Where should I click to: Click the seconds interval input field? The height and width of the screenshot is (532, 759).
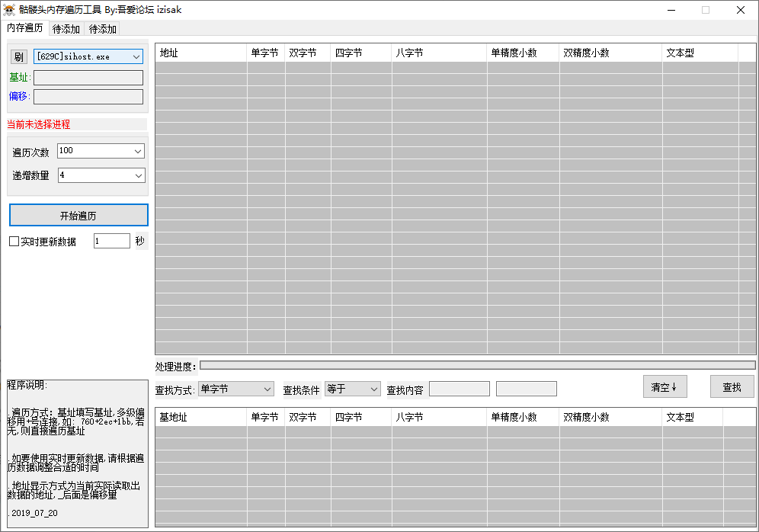click(111, 242)
